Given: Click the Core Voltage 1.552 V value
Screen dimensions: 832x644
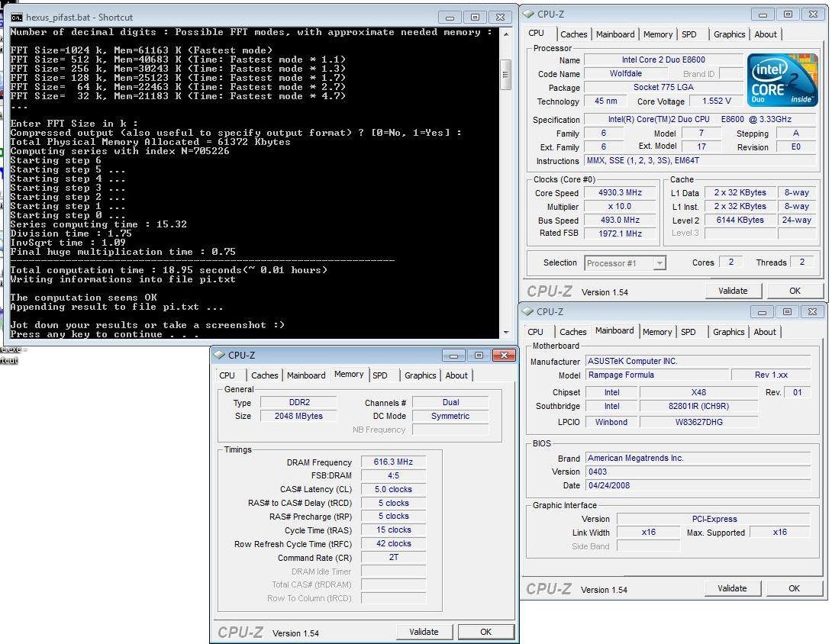Looking at the screenshot, I should coord(716,101).
